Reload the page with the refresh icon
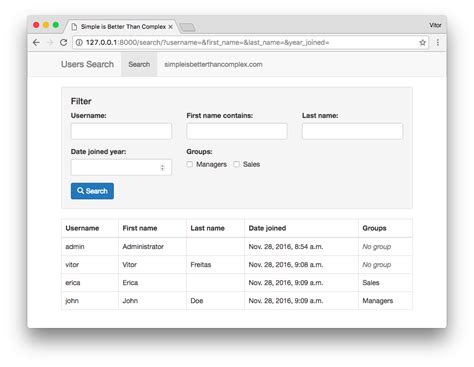This screenshot has height=367, width=474. 63,42
